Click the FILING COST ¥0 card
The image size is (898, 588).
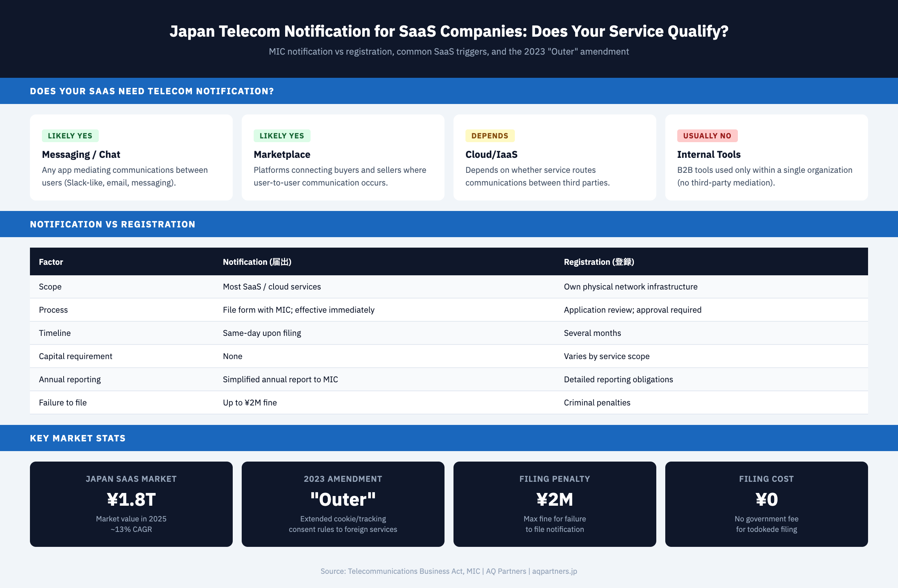[x=766, y=504]
